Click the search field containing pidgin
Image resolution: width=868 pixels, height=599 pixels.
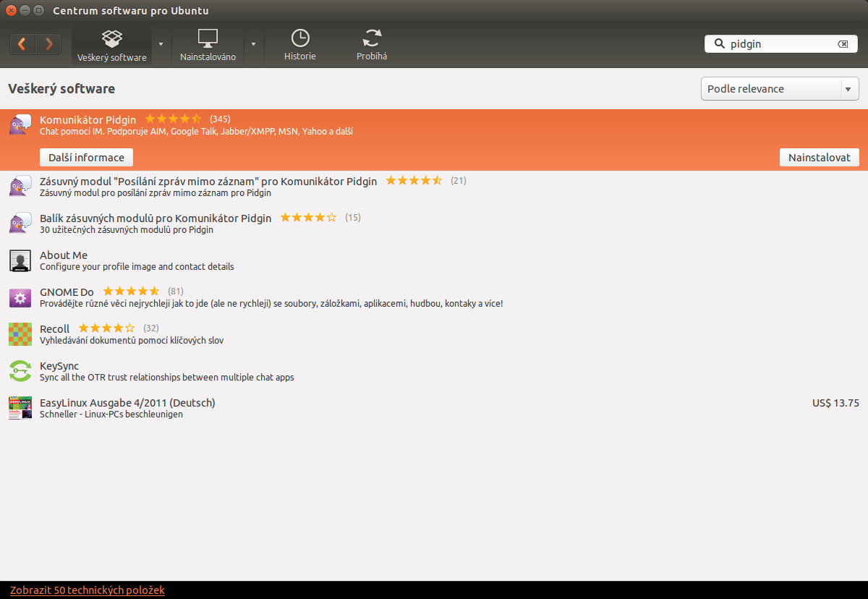(x=781, y=44)
